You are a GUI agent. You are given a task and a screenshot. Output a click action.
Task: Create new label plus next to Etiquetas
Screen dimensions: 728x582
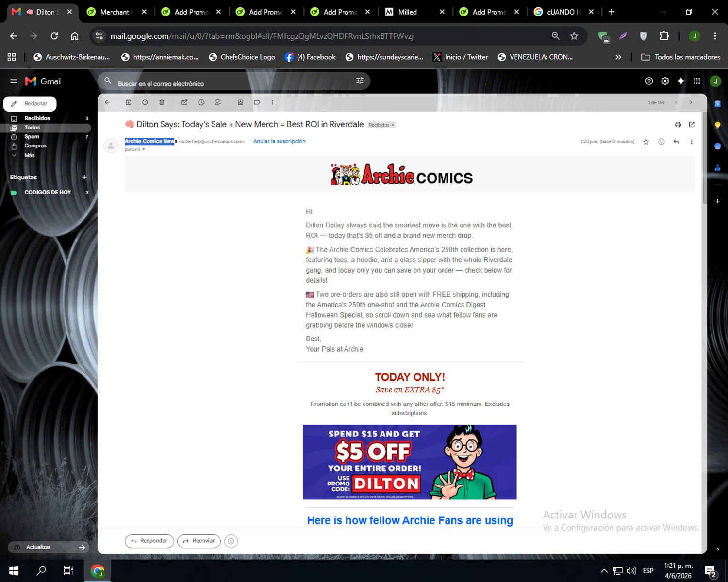click(x=84, y=177)
